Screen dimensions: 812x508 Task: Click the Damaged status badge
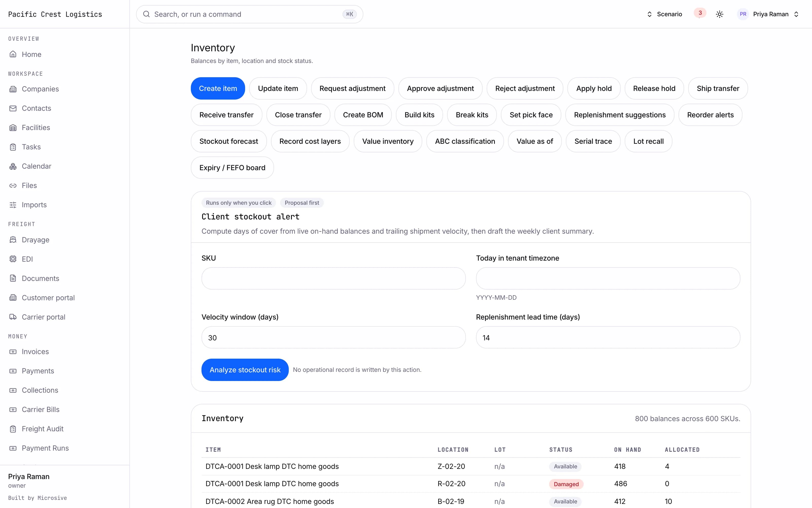coord(566,484)
